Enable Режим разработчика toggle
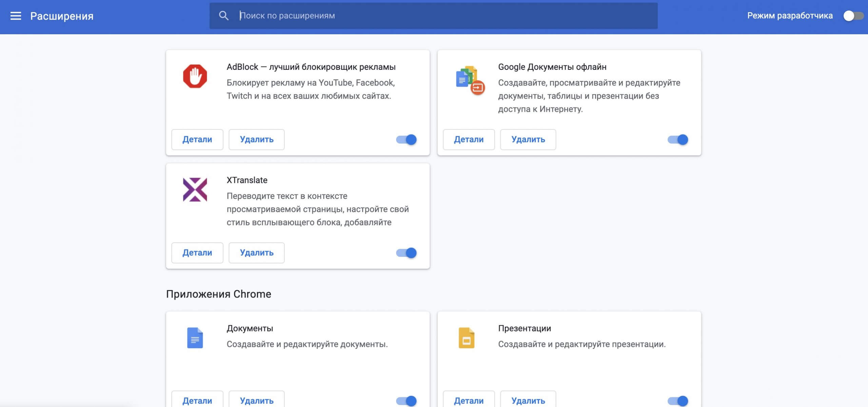 (x=853, y=16)
